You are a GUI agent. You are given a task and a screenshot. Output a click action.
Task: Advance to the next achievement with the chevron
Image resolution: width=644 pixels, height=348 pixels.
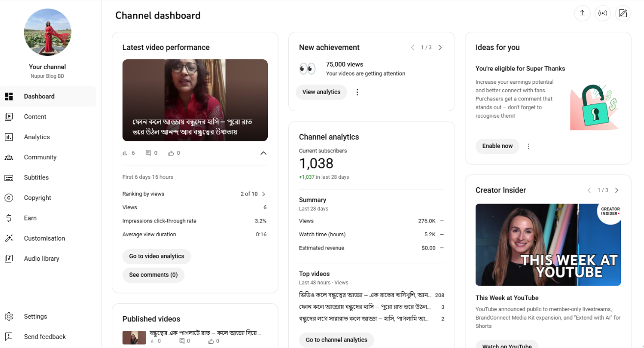[x=440, y=47]
